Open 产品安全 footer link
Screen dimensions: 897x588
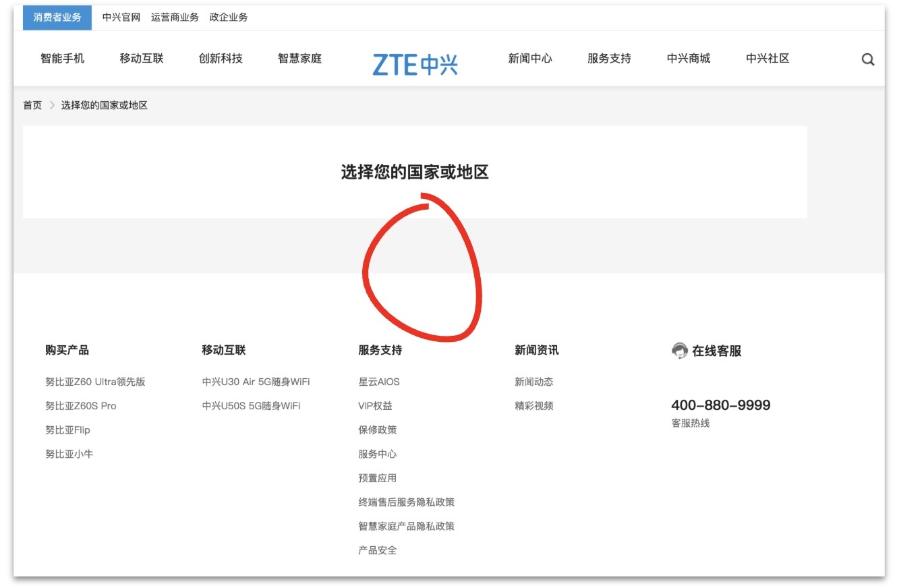(x=378, y=551)
